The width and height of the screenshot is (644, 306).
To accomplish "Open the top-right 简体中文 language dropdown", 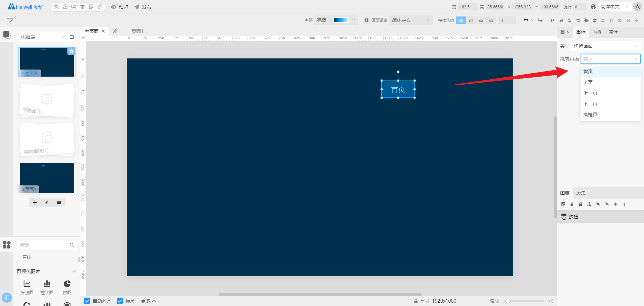I will pyautogui.click(x=614, y=7).
